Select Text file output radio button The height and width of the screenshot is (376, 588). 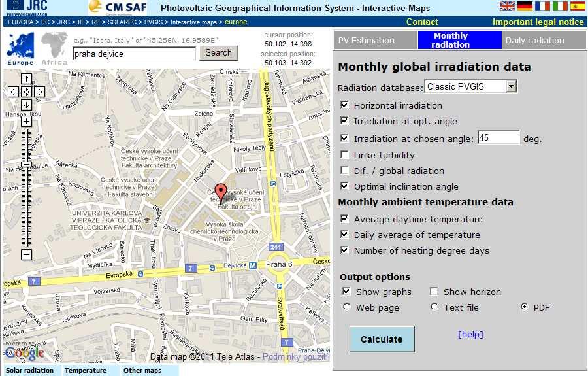(434, 307)
